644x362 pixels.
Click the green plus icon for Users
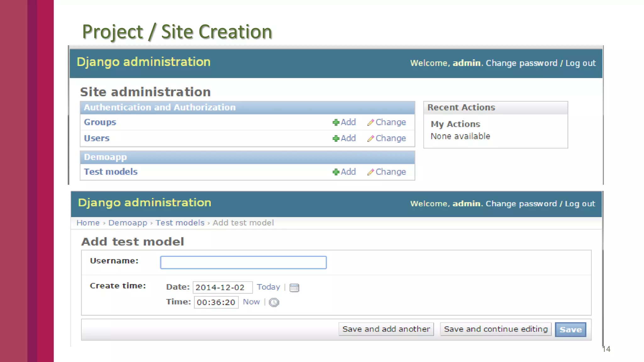click(336, 139)
